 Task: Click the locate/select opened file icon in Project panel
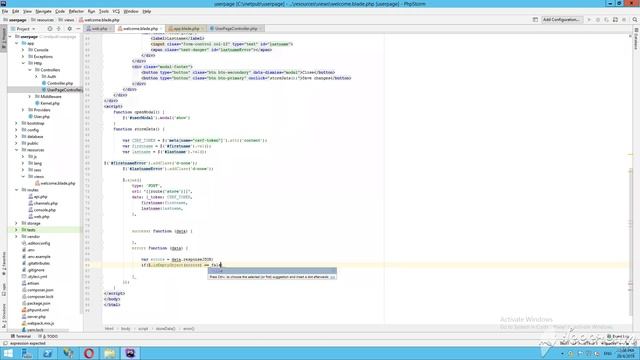[x=50, y=29]
